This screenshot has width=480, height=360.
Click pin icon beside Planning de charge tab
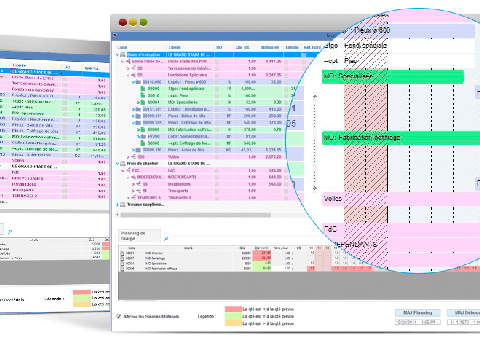tap(166, 239)
